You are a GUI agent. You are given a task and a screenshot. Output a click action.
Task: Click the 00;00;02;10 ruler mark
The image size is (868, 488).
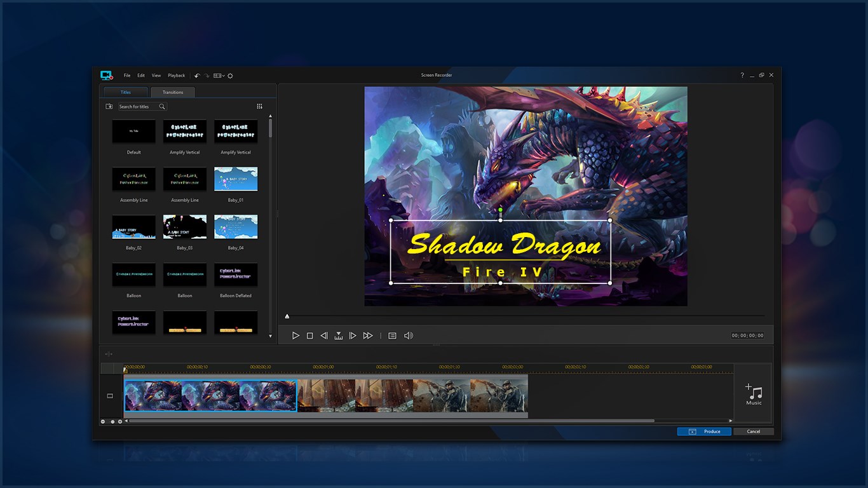[x=576, y=367]
